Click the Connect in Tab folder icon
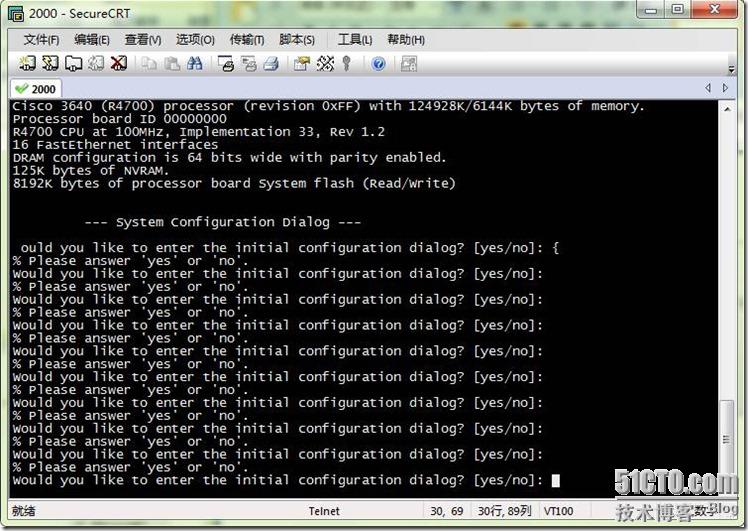The height and width of the screenshot is (531, 748). click(73, 63)
